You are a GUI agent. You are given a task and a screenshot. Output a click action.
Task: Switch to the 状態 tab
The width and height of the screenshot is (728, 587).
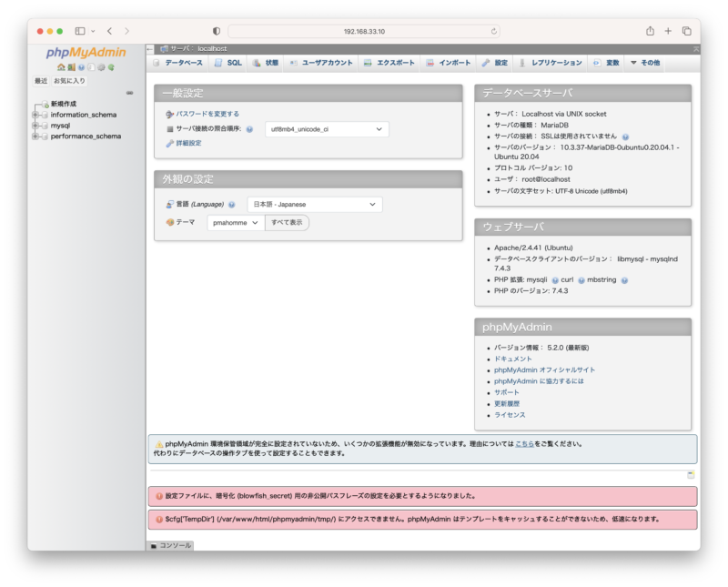coord(266,63)
